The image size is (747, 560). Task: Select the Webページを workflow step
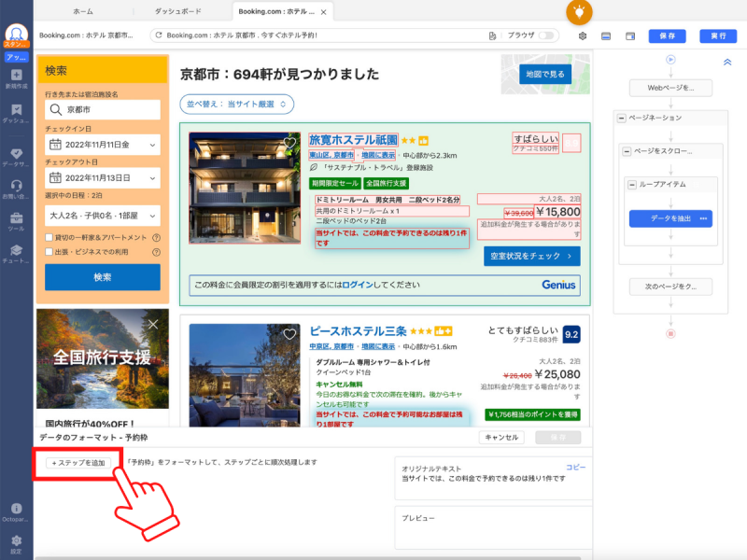(x=670, y=88)
